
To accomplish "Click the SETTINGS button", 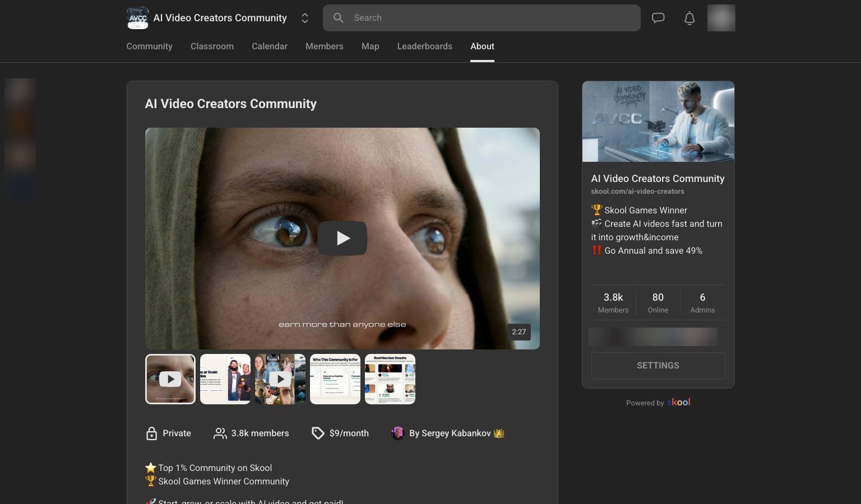I will tap(658, 366).
